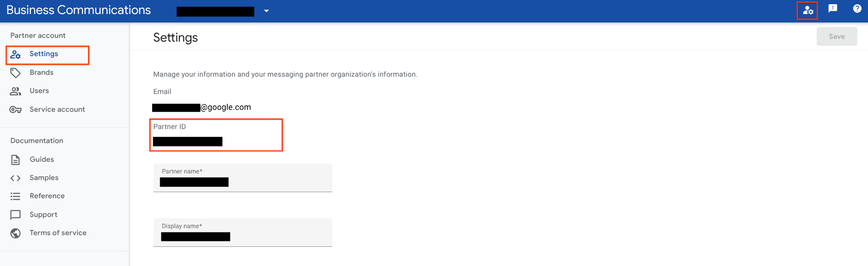
Task: Click the document icon next to Guides
Action: (15, 160)
